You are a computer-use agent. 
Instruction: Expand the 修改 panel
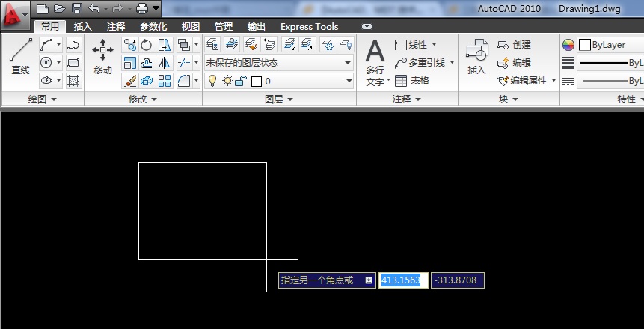[143, 99]
